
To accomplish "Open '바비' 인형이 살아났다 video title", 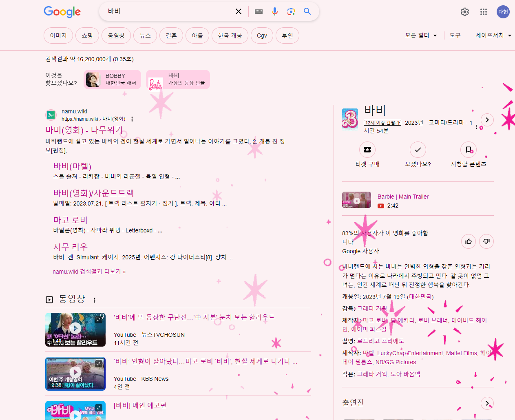I will tap(206, 361).
